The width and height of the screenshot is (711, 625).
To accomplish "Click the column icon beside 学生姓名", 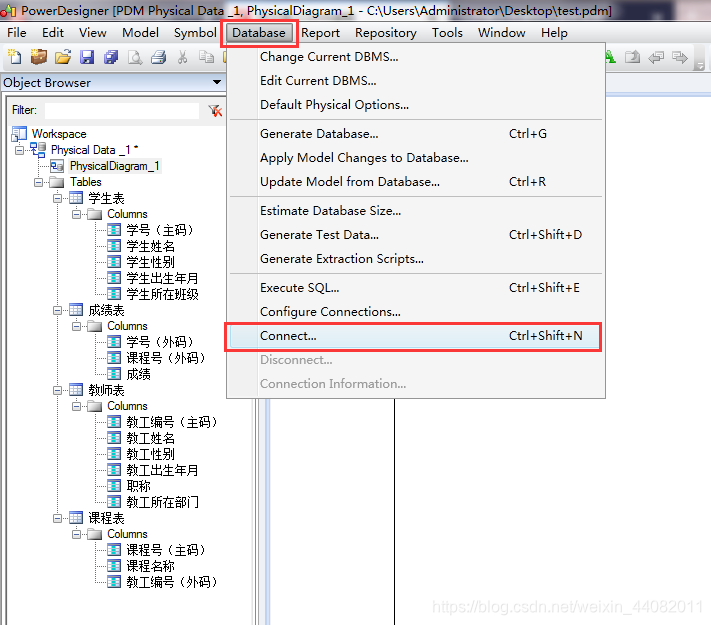I will 114,246.
